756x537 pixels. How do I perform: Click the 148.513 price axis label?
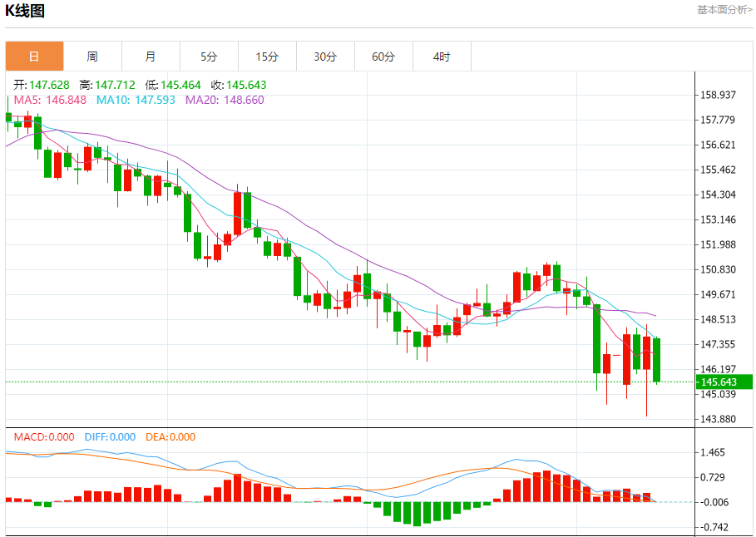(718, 319)
